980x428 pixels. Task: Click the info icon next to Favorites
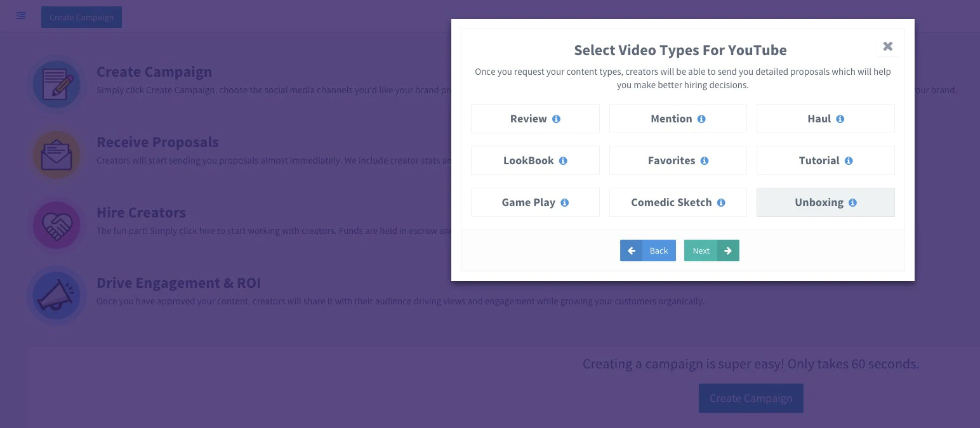pyautogui.click(x=704, y=161)
